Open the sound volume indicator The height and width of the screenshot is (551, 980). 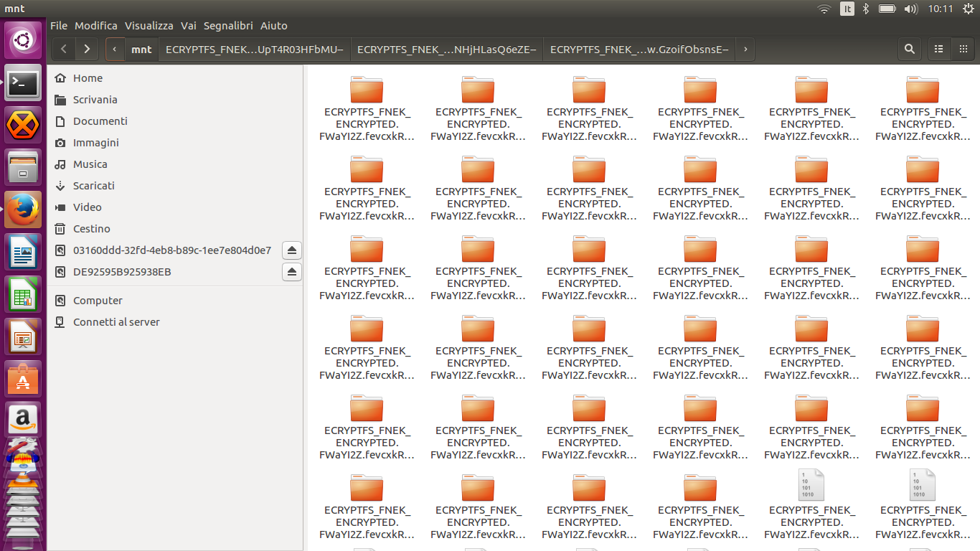tap(911, 9)
